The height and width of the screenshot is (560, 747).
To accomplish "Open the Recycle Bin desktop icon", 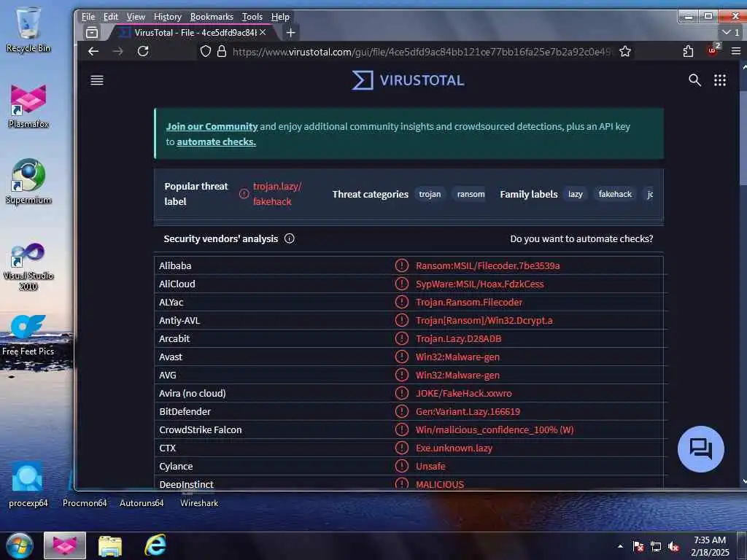I will pyautogui.click(x=28, y=29).
